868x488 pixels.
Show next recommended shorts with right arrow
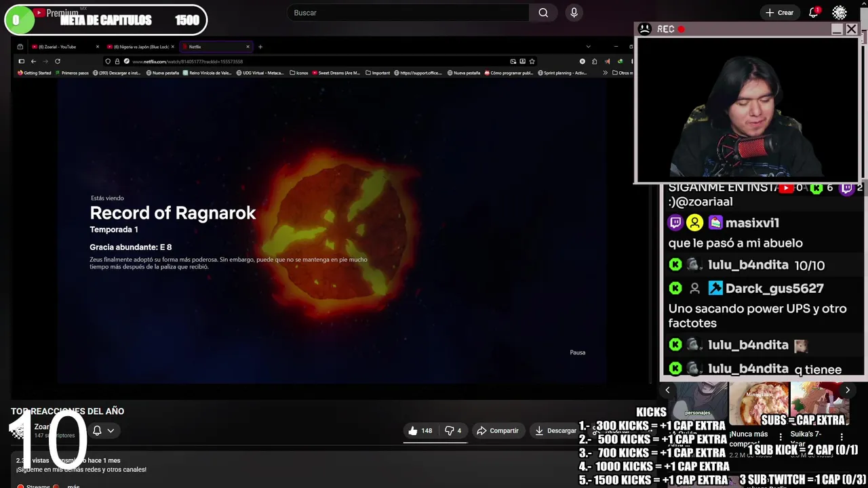tap(847, 390)
